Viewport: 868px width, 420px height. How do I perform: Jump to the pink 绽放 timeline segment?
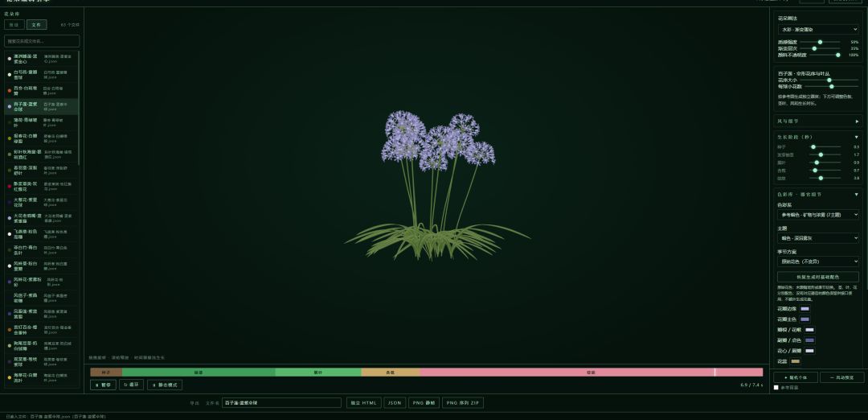point(592,373)
